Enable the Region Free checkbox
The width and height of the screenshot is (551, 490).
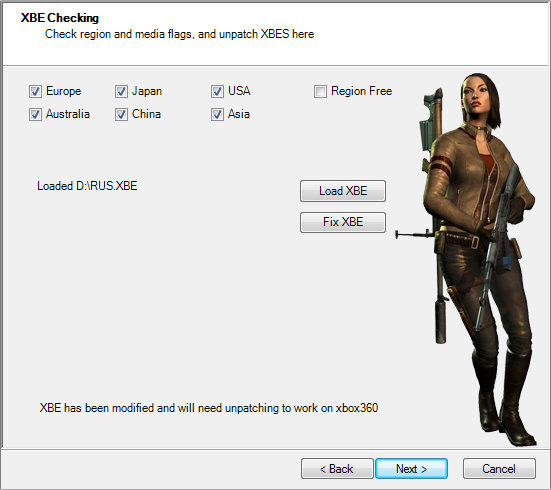coord(320,91)
